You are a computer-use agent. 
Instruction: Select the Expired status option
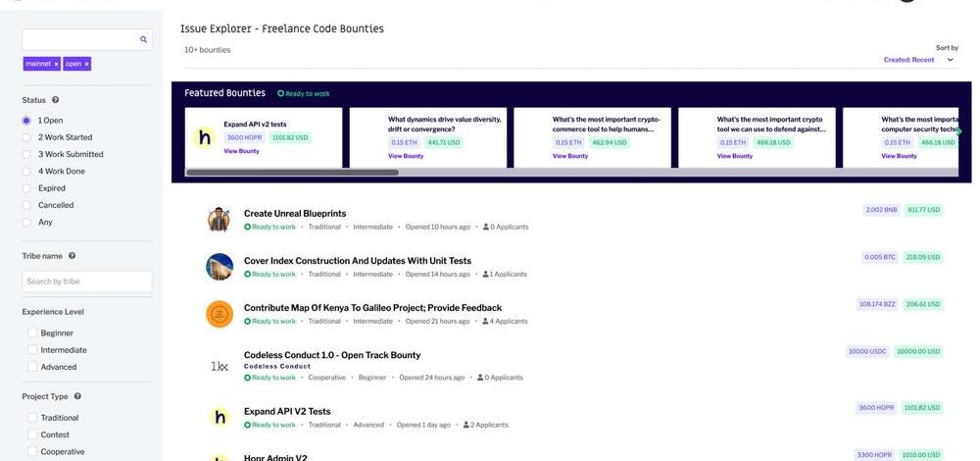(x=26, y=188)
